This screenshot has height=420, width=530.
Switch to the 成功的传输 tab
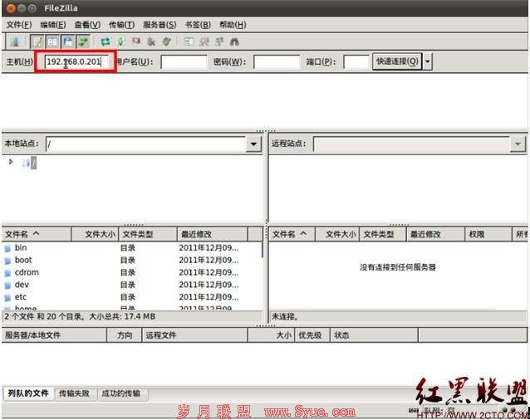[121, 393]
